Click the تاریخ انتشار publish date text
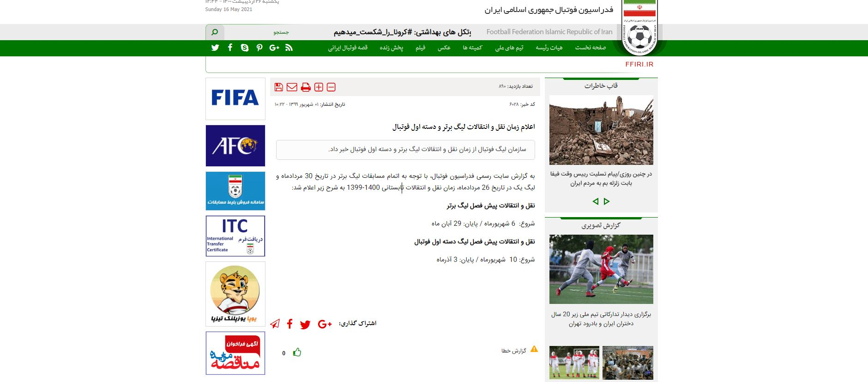The width and height of the screenshot is (868, 382). point(310,104)
